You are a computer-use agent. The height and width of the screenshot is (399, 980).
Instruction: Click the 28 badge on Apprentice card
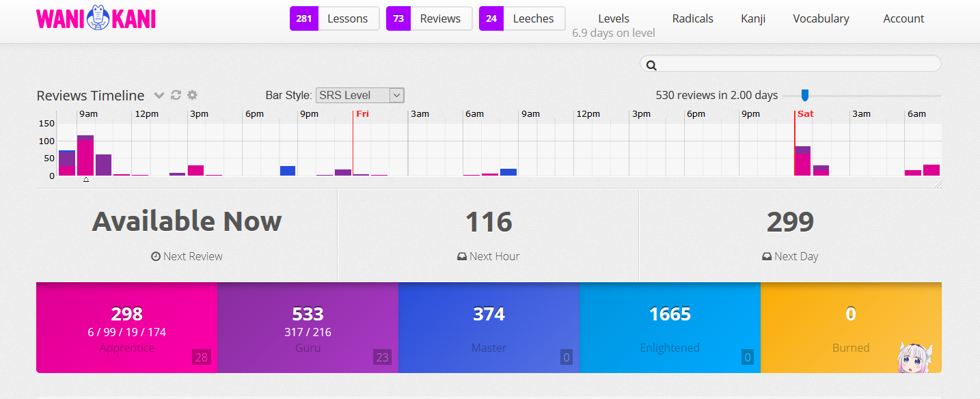tap(201, 357)
